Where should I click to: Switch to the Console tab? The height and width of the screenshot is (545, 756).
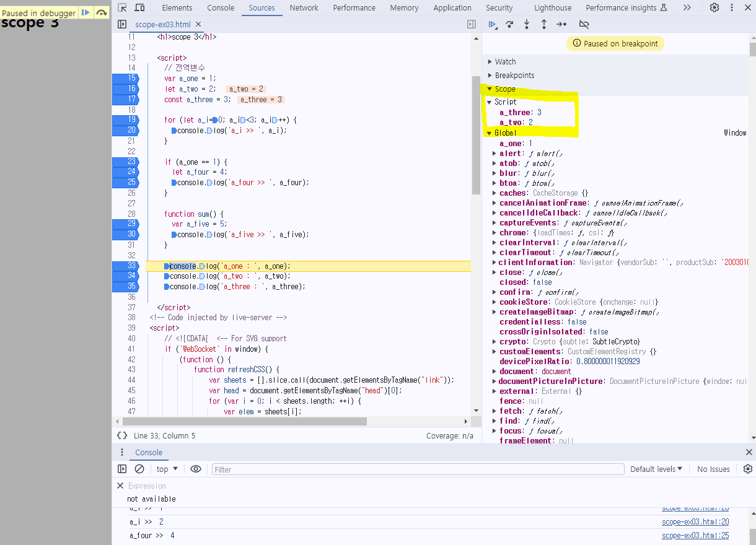coord(221,7)
